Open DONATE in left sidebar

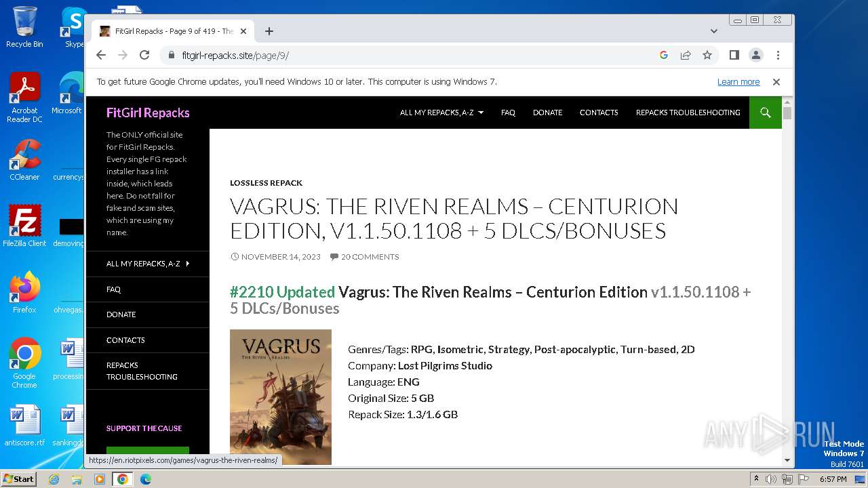[x=121, y=314]
